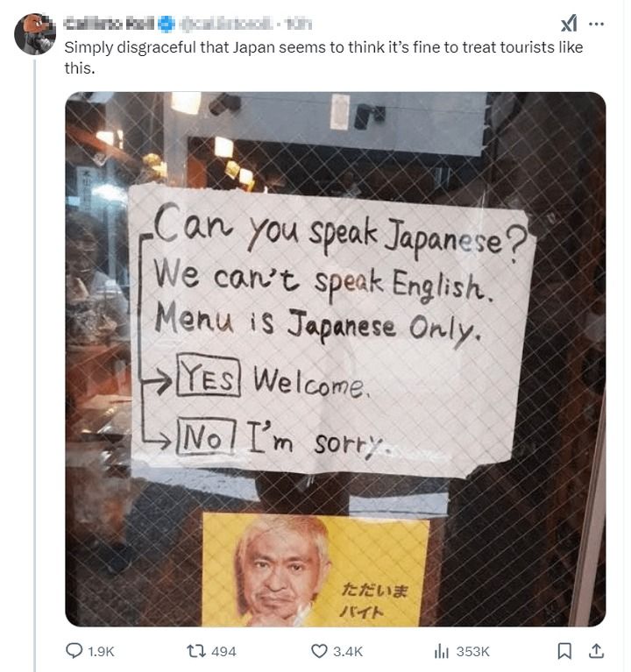This screenshot has width=631, height=672.
Task: Click the reply speech bubble icon
Action: coord(74,651)
